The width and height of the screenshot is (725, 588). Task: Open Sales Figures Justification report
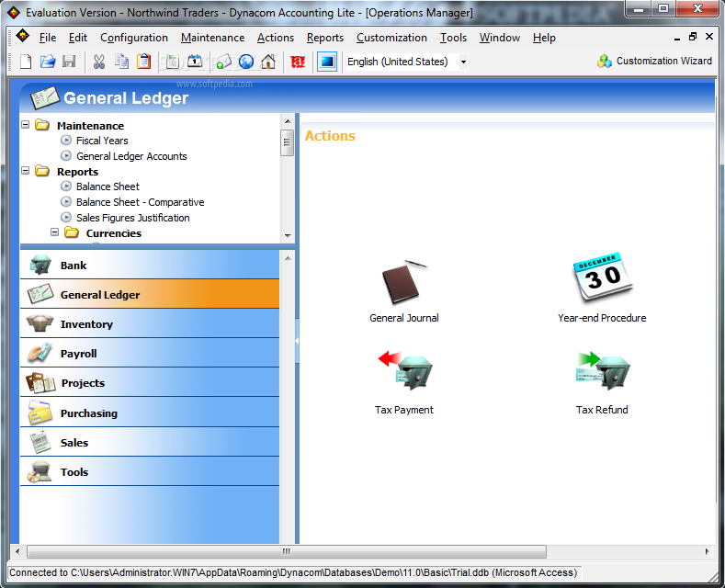[132, 218]
